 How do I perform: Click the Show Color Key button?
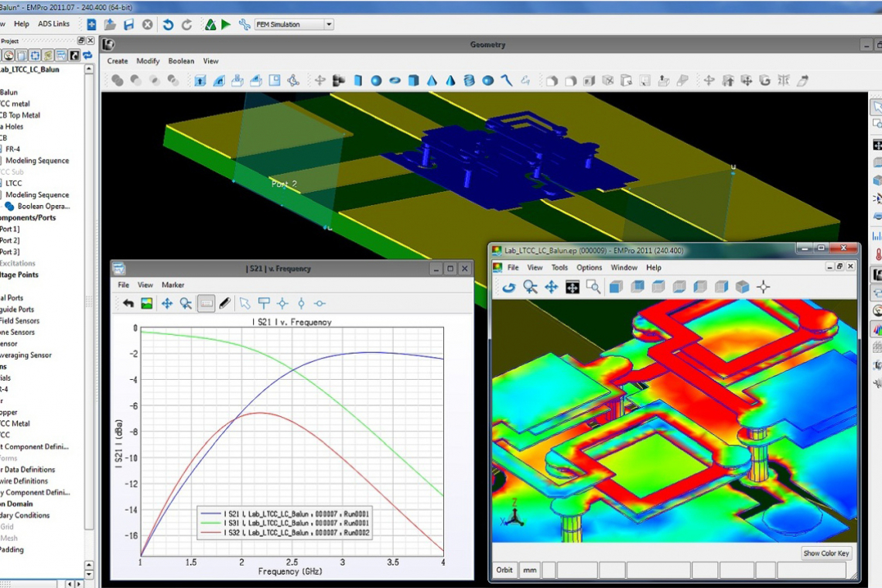826,553
